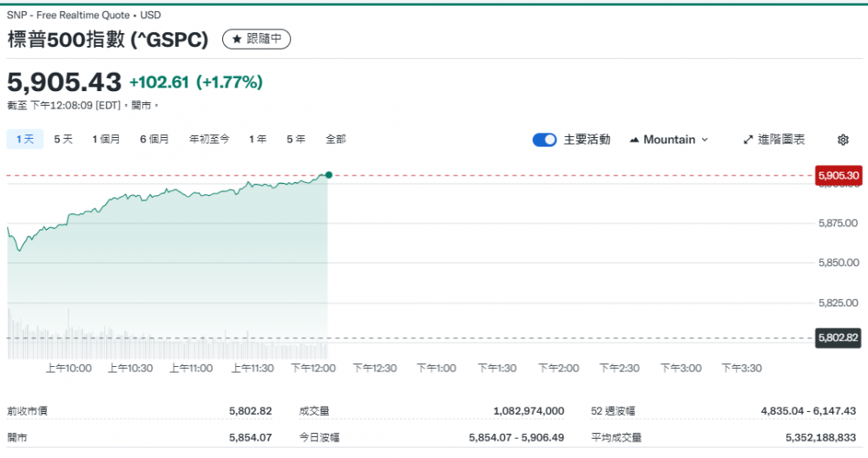
Task: Select the 1年 chart range
Action: pos(258,139)
